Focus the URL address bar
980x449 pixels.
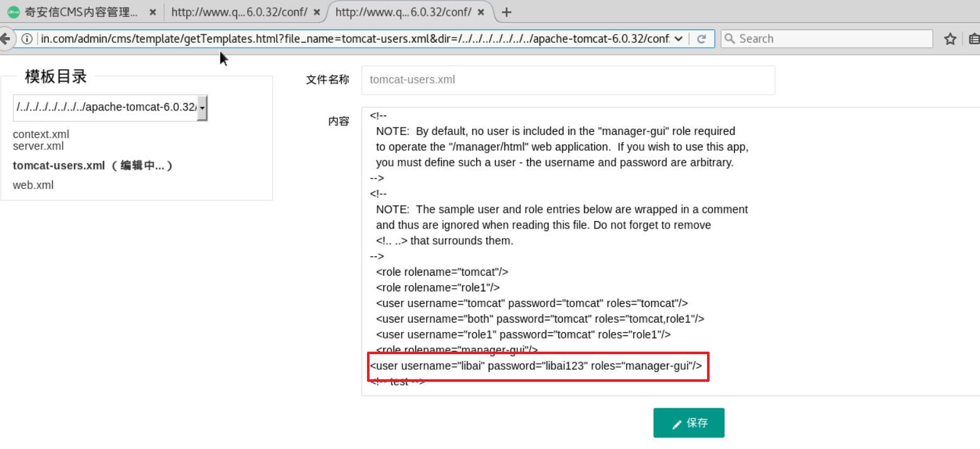(x=355, y=38)
